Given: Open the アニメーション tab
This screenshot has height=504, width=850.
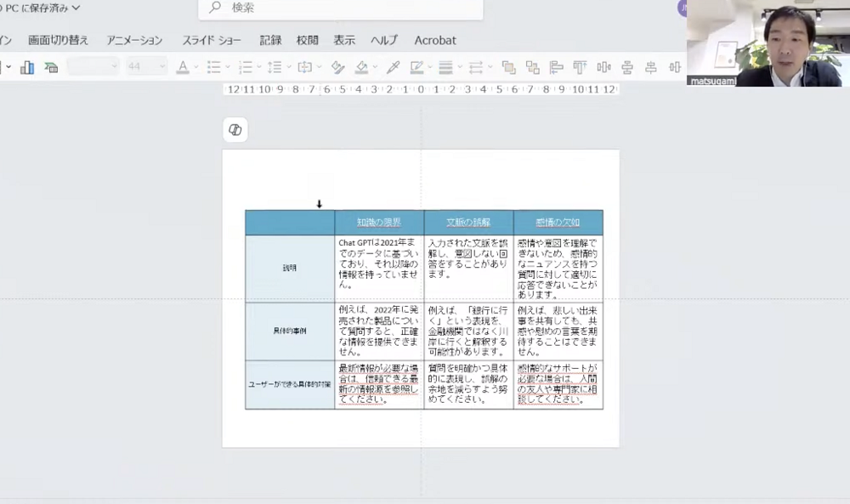Looking at the screenshot, I should coord(134,40).
